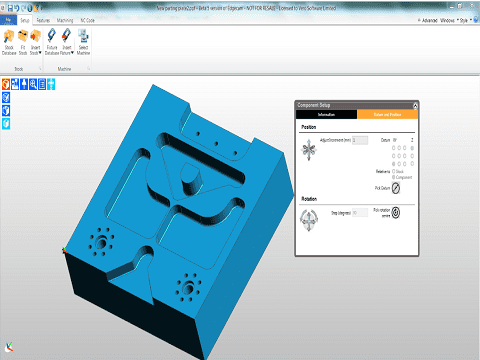
Task: Click the Adjust increment input field
Action: click(360, 140)
